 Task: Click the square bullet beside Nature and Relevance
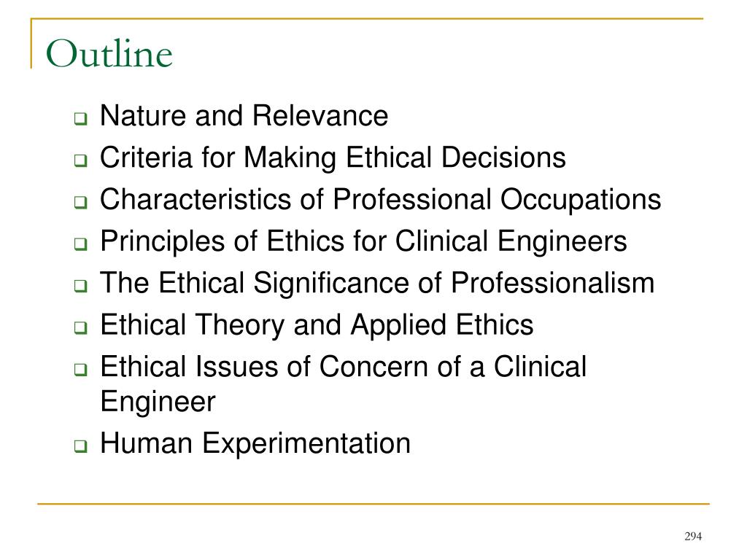[x=81, y=118]
